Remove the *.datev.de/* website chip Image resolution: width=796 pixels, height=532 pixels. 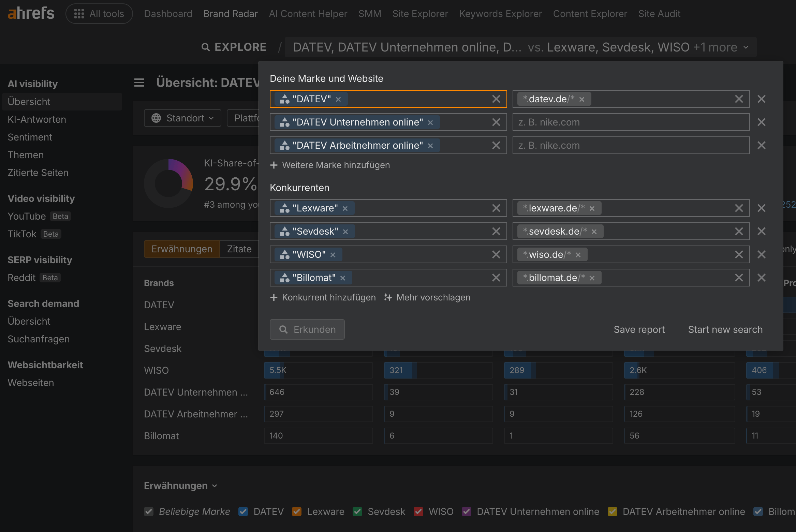[x=582, y=99]
